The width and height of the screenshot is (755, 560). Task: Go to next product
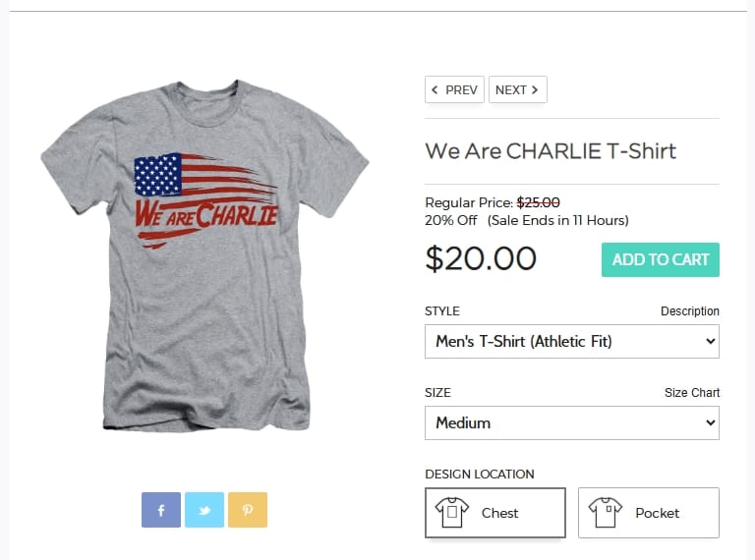[x=517, y=90]
